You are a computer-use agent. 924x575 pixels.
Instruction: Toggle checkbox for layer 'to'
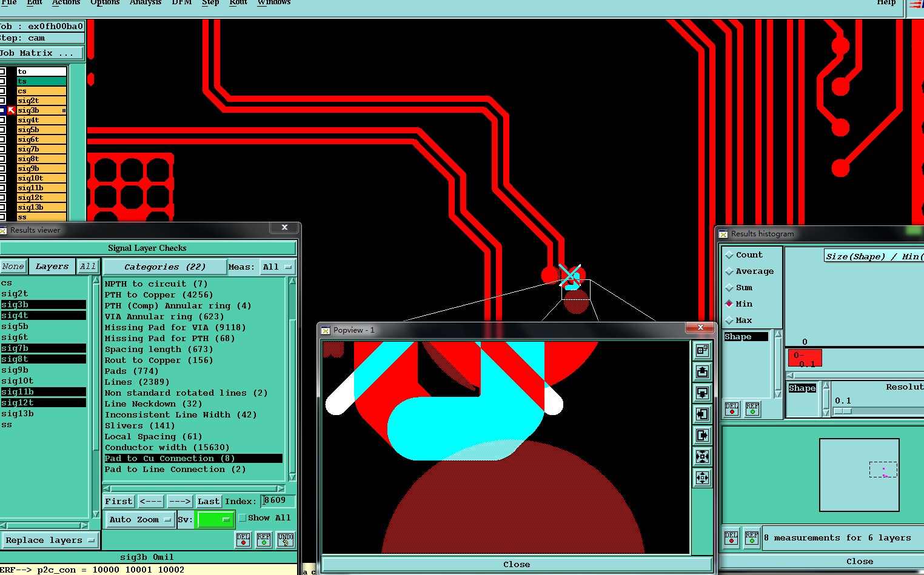(x=2, y=71)
